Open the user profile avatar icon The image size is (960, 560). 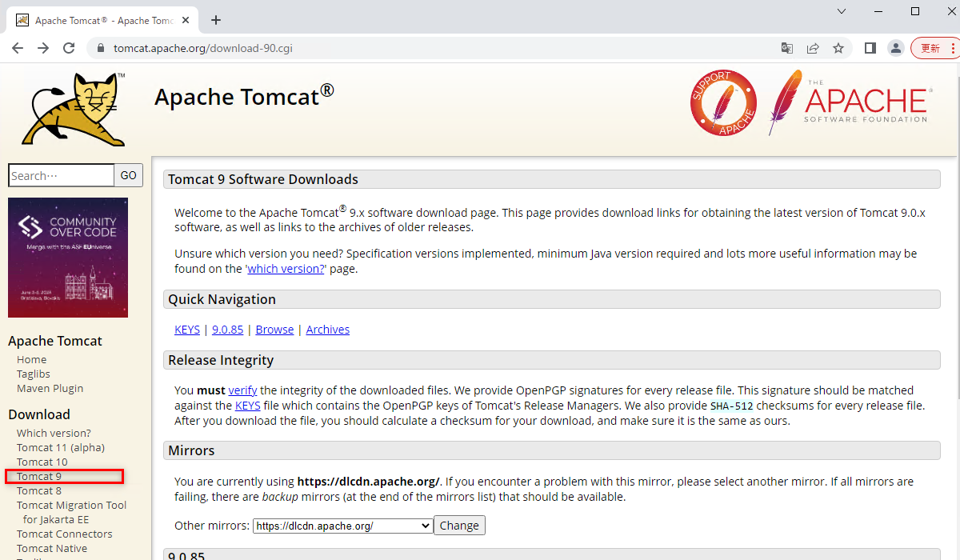896,48
